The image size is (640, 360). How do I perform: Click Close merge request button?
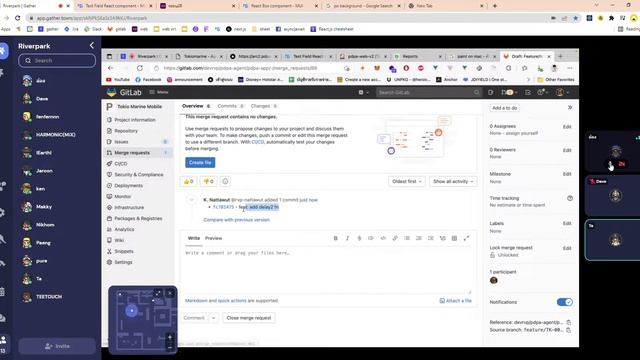[x=249, y=318]
